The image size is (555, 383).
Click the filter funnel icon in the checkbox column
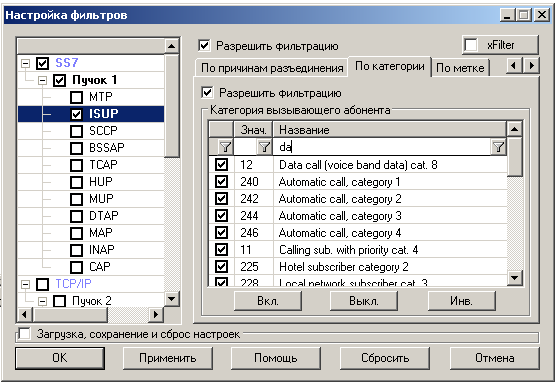click(x=225, y=147)
